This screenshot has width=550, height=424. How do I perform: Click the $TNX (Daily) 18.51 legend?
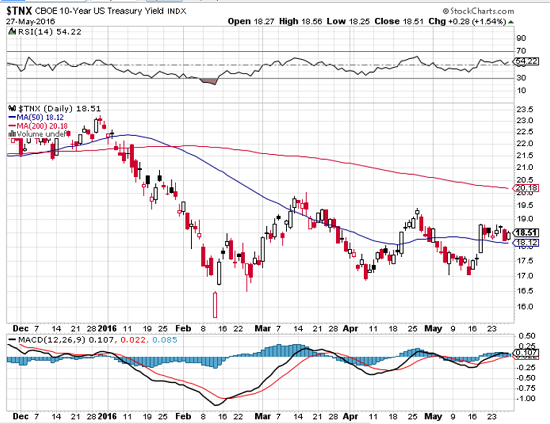(x=60, y=108)
